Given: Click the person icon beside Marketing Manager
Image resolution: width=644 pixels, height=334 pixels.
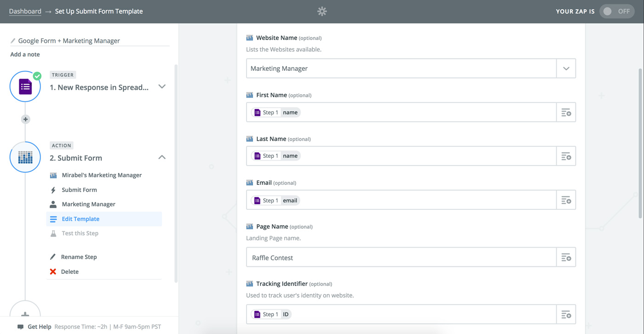Looking at the screenshot, I should click(53, 204).
